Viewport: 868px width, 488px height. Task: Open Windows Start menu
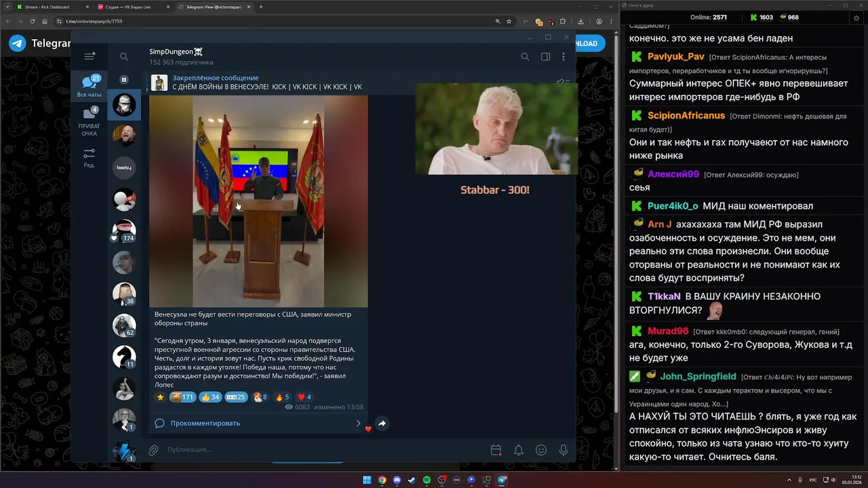point(367,480)
